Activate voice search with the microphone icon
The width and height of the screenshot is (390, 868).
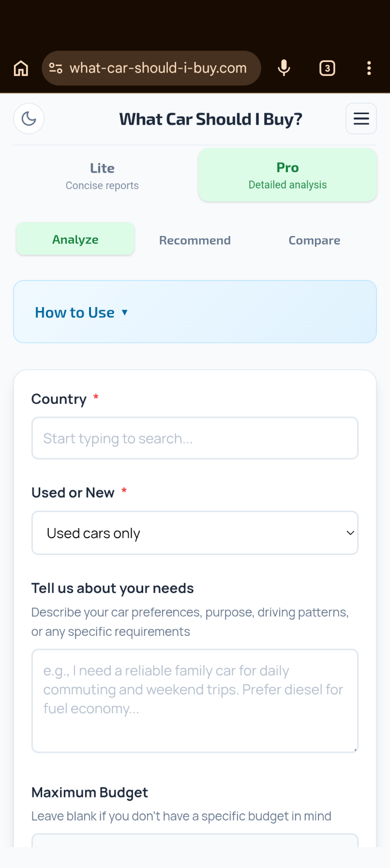(284, 68)
